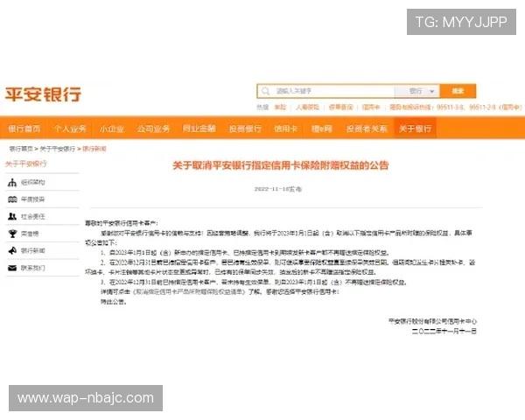Screen dimensions: 525x420
Task: Click hot search link 保单查询
Action: 341,107
